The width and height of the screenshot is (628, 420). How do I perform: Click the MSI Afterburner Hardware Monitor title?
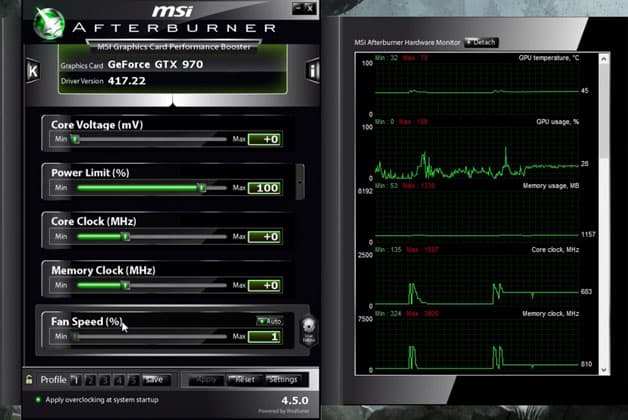click(407, 42)
